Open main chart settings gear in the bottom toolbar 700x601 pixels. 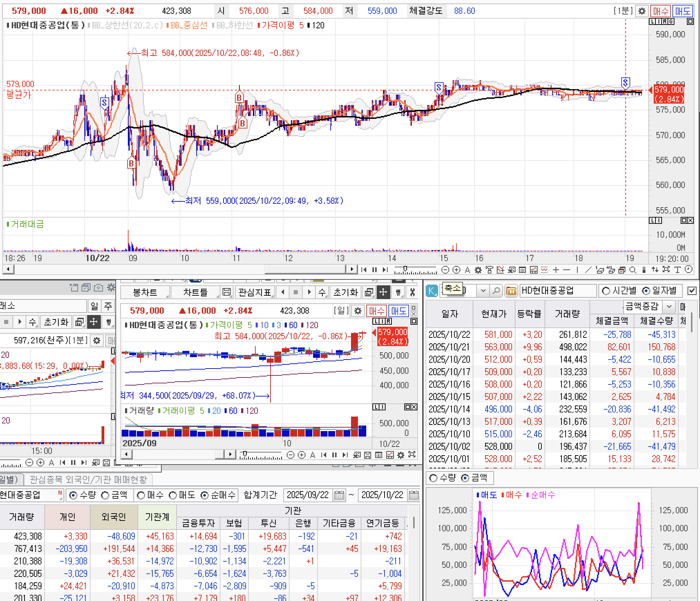(x=478, y=270)
